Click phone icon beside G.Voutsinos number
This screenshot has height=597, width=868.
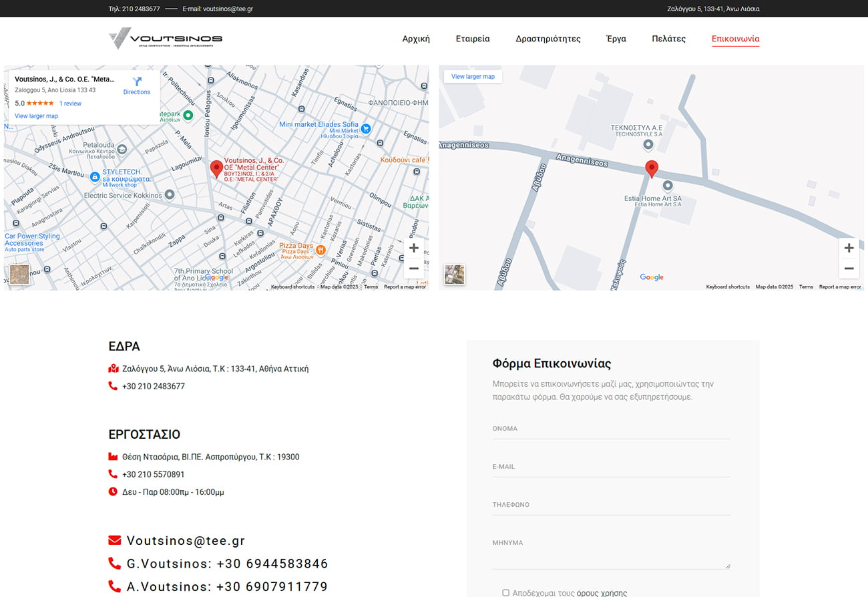pos(115,564)
